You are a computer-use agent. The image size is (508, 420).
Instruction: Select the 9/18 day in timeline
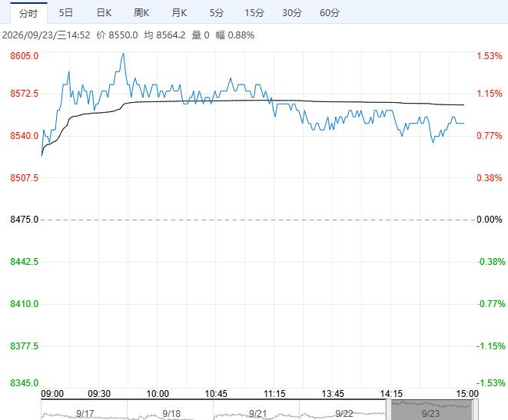171,413
